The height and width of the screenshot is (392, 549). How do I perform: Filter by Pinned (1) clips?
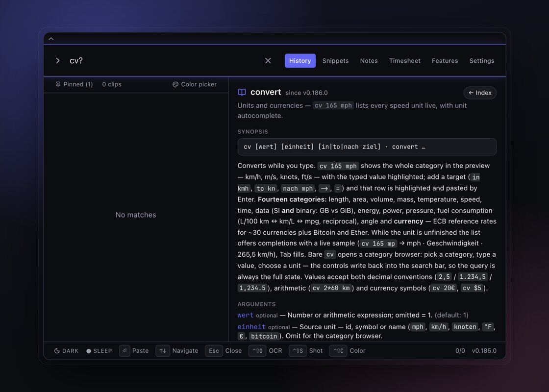tap(74, 84)
